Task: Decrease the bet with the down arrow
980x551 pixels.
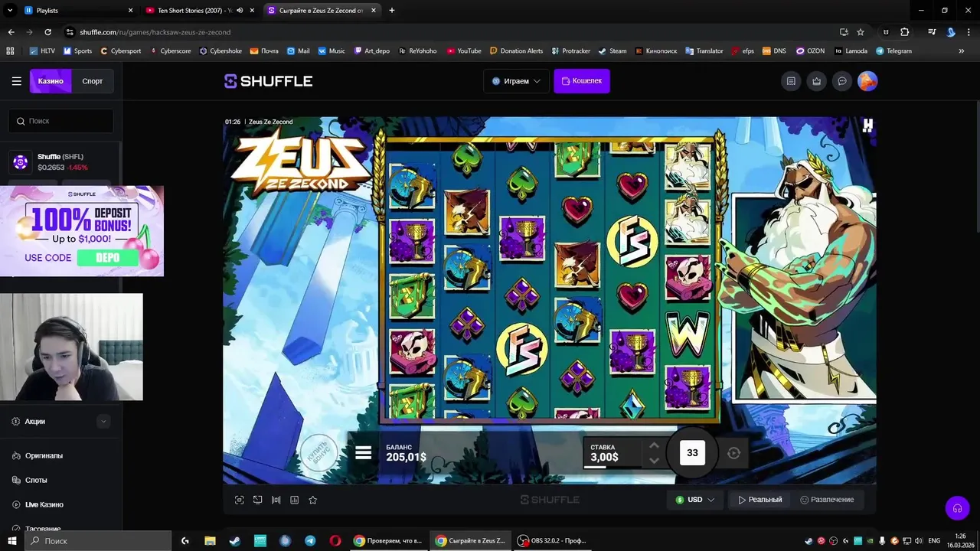Action: (x=654, y=460)
